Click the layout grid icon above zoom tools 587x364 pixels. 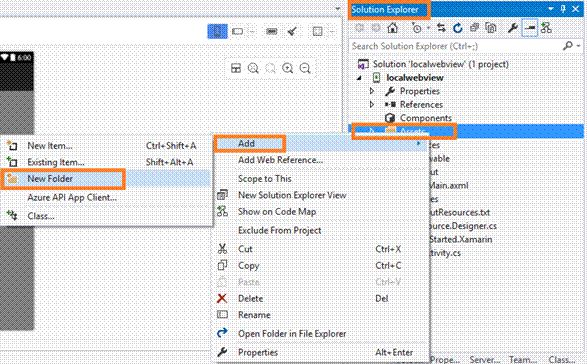236,68
